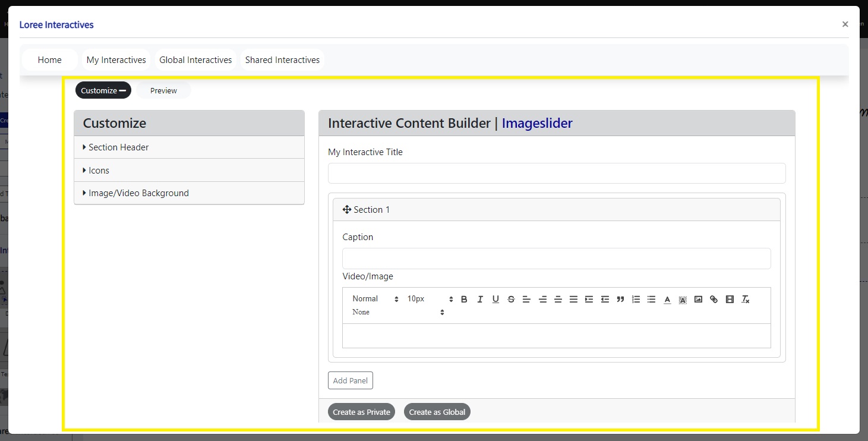The width and height of the screenshot is (868, 441).
Task: Toggle the Customize panel button
Action: pyautogui.click(x=103, y=90)
